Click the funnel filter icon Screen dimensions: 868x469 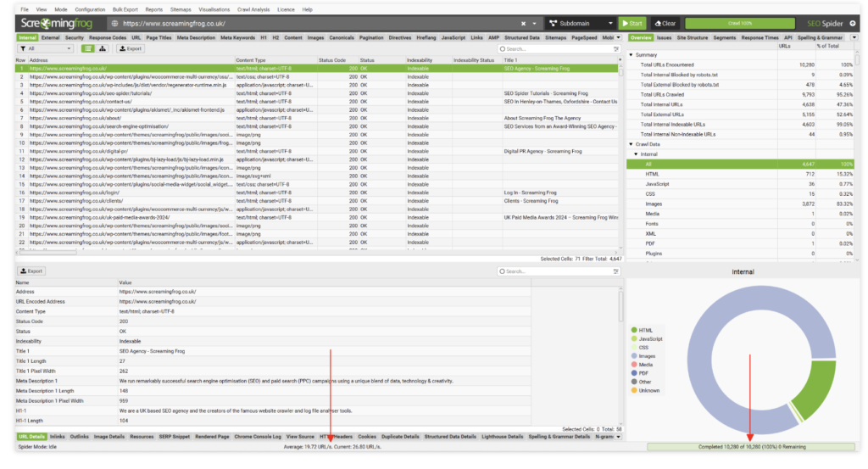click(x=23, y=48)
